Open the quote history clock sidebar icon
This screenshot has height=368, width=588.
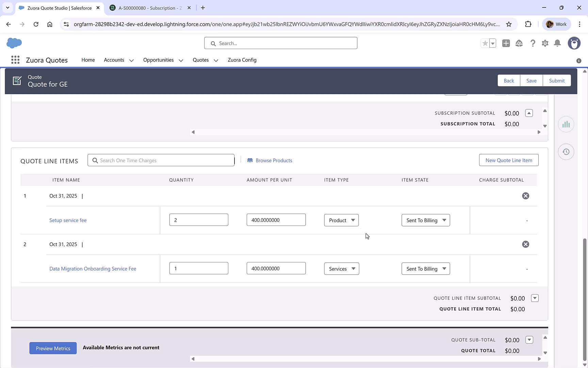[x=566, y=152]
